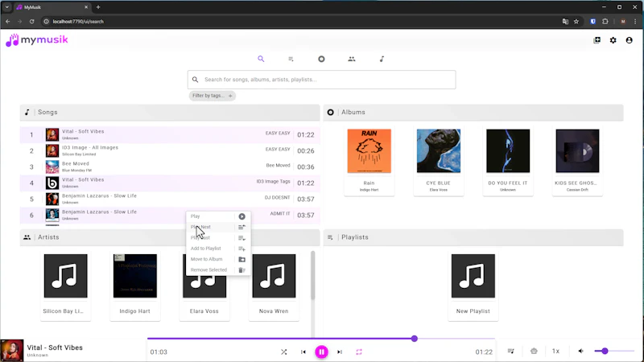This screenshot has width=644, height=362.
Task: Click thumbnail of song row 6
Action: pyautogui.click(x=52, y=215)
